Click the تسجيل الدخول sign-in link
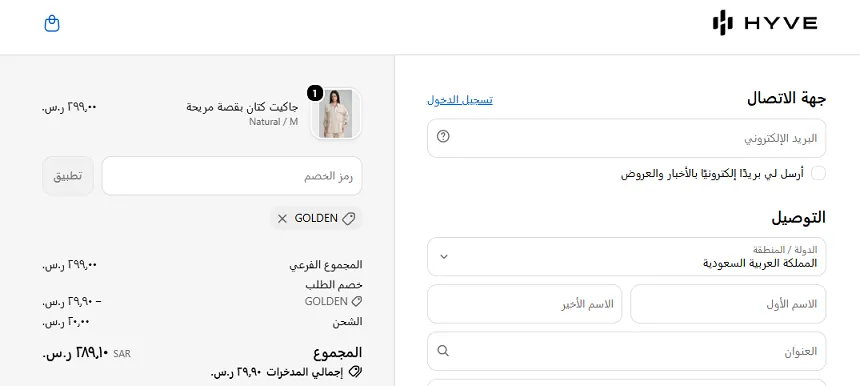 [460, 100]
